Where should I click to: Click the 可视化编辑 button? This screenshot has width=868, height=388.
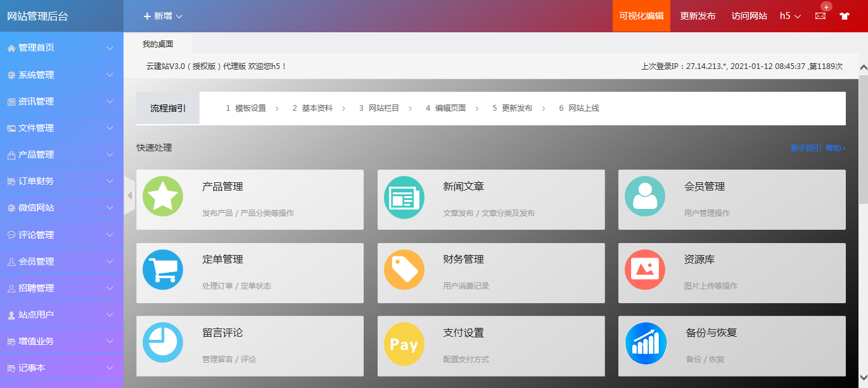pyautogui.click(x=641, y=15)
